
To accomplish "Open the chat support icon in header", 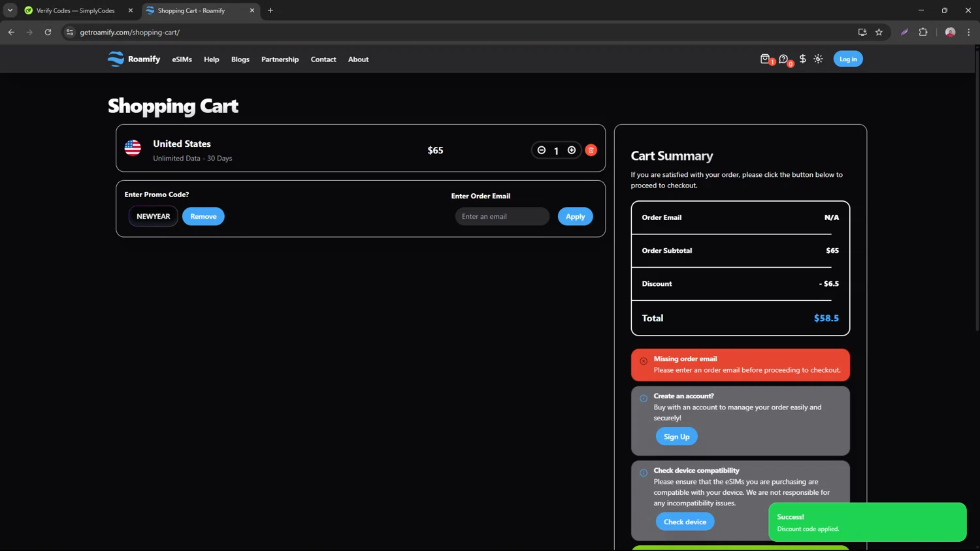I will coord(783,59).
